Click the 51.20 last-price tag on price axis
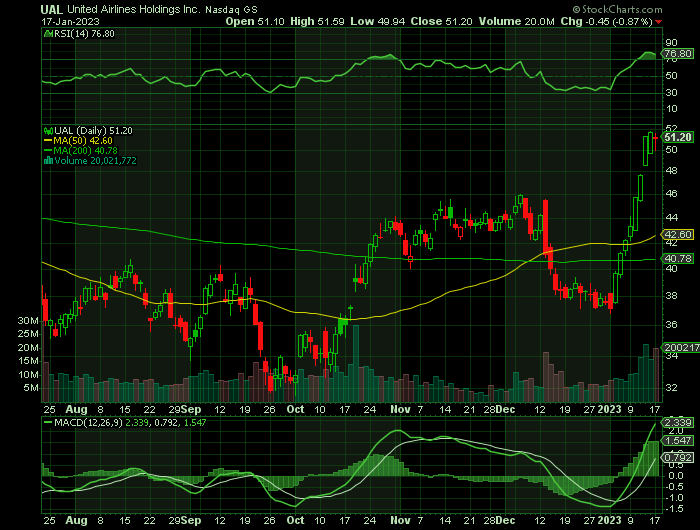Viewport: 700px width, 530px height. pos(678,138)
